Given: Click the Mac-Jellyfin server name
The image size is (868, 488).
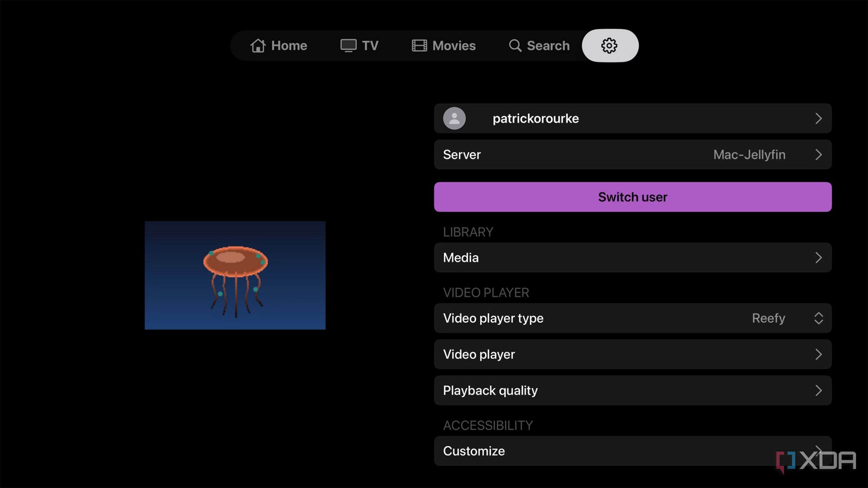Looking at the screenshot, I should click(749, 155).
